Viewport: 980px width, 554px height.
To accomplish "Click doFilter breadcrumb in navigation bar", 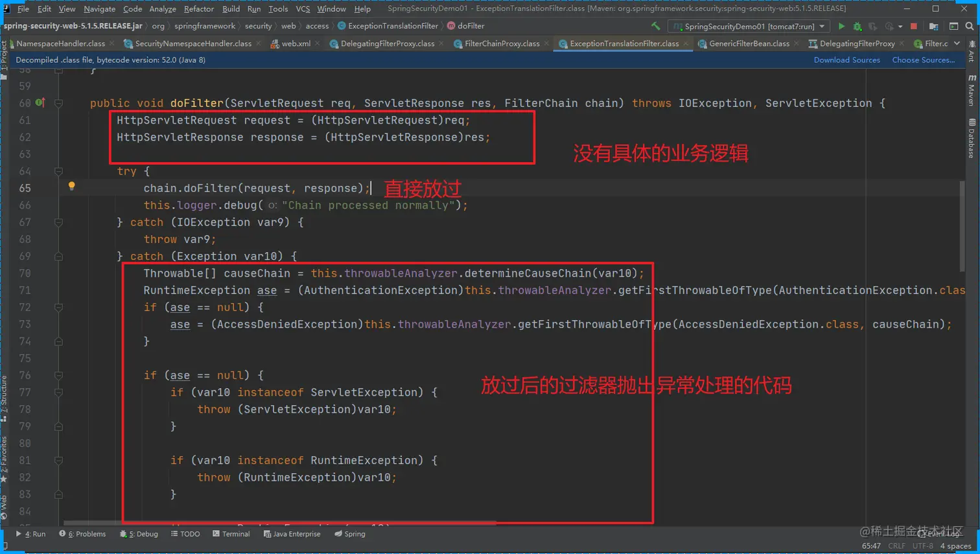I will tap(465, 26).
